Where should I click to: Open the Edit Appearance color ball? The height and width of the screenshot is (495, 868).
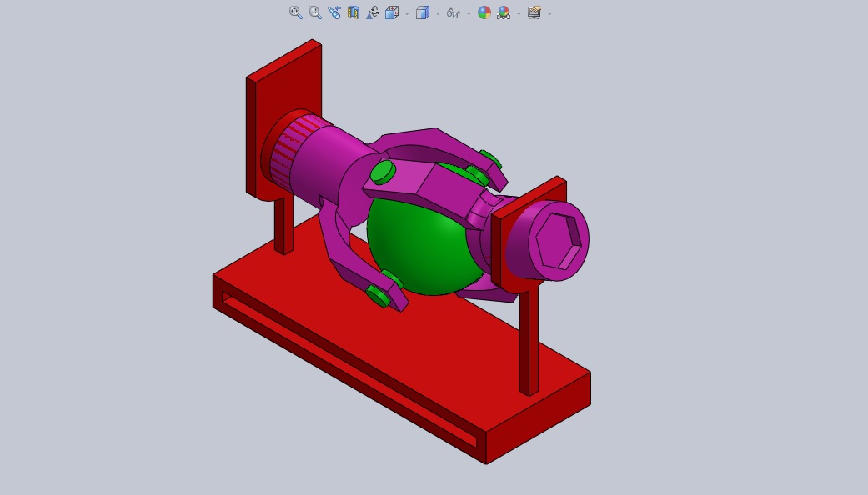pyautogui.click(x=484, y=12)
